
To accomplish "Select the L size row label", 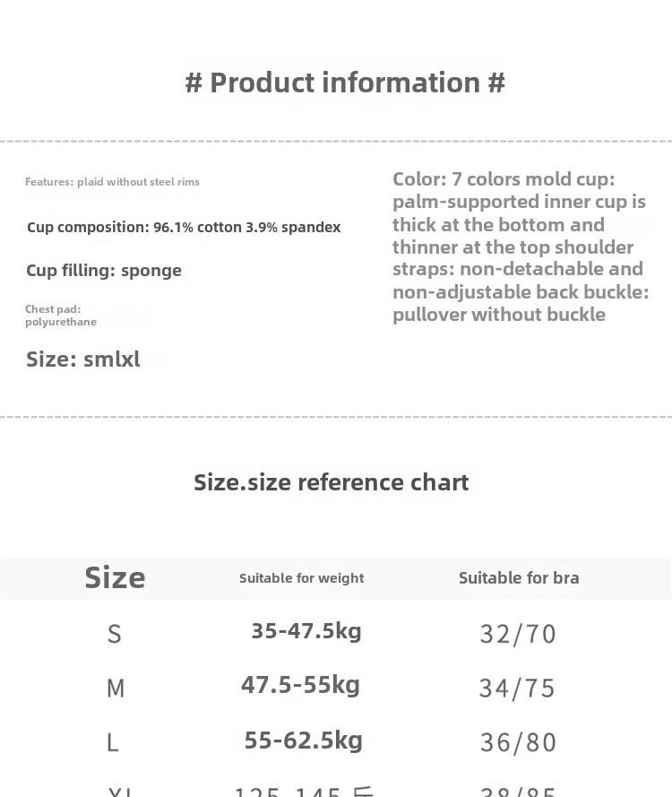I will (113, 742).
